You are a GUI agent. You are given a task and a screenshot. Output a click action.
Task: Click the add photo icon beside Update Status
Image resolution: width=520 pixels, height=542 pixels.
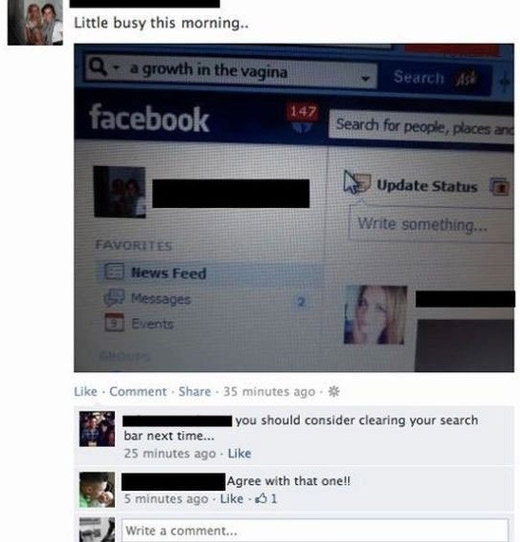499,187
